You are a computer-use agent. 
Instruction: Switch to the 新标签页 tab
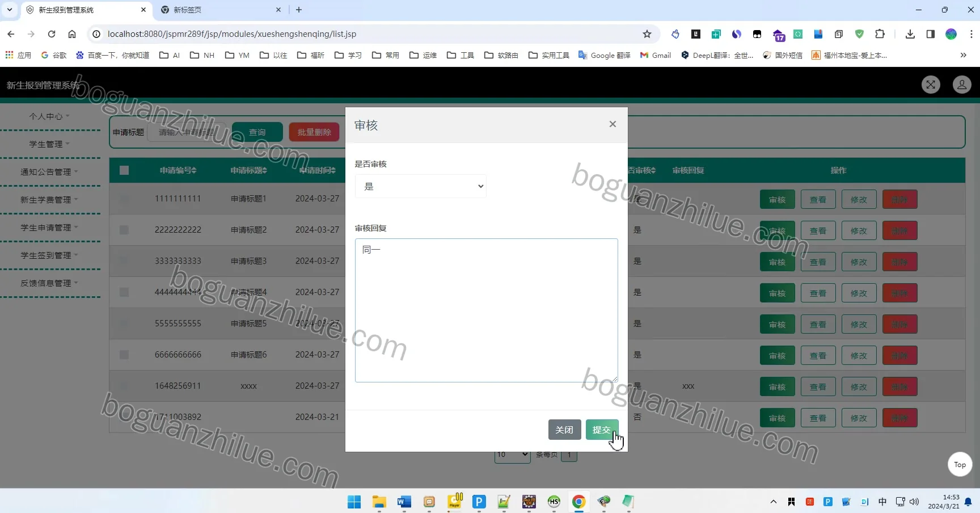click(221, 10)
